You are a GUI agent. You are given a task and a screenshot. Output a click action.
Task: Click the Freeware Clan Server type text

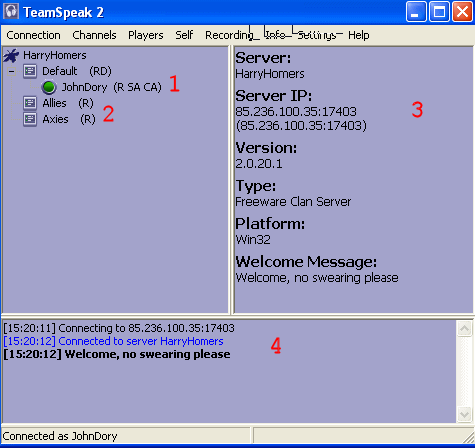point(293,202)
